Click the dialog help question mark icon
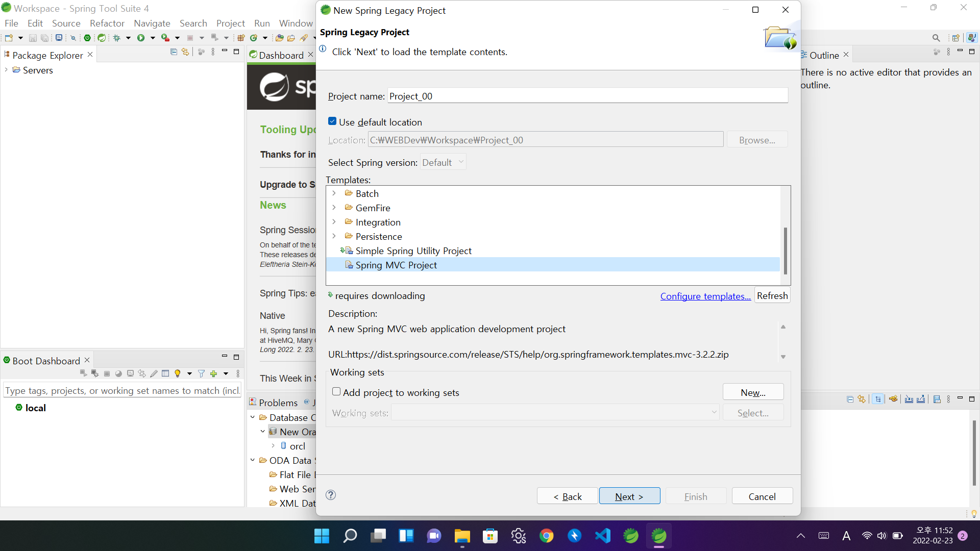The height and width of the screenshot is (551, 980). click(331, 495)
